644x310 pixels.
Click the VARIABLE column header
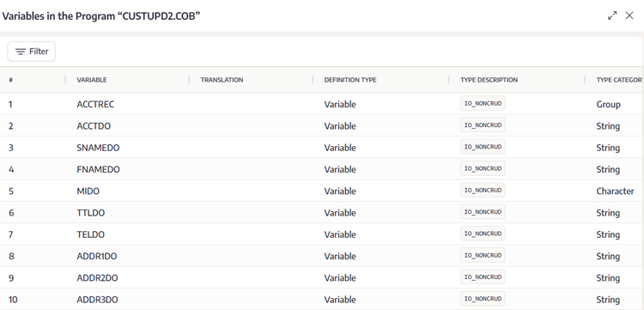point(92,80)
